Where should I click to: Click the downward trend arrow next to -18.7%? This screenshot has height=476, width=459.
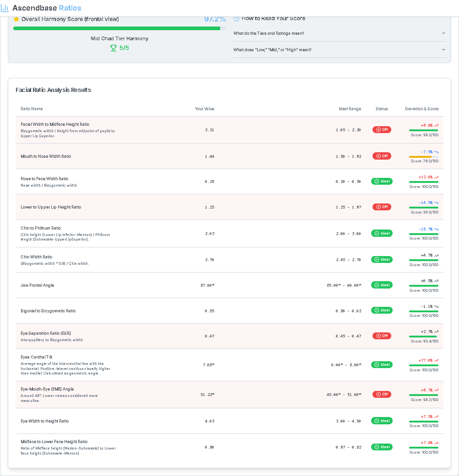pos(436,229)
